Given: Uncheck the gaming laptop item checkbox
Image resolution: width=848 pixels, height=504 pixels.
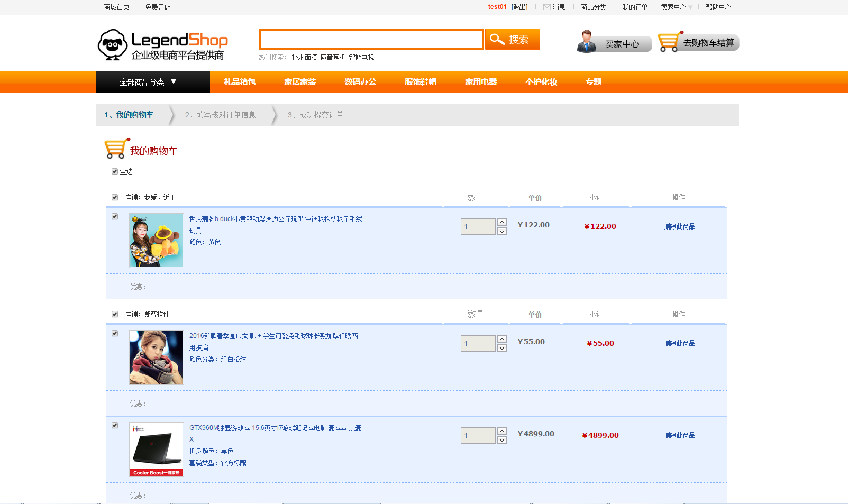Looking at the screenshot, I should pyautogui.click(x=115, y=425).
